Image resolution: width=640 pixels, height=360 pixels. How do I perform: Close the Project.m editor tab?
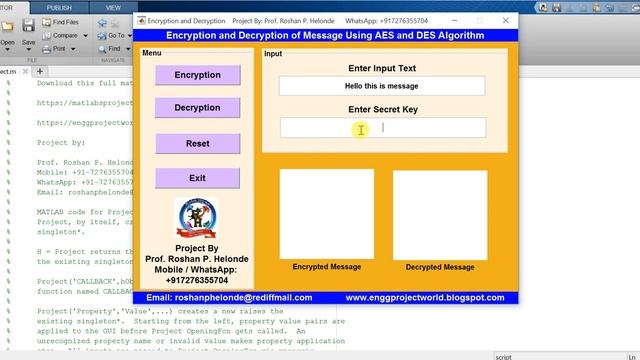pyautogui.click(x=25, y=71)
